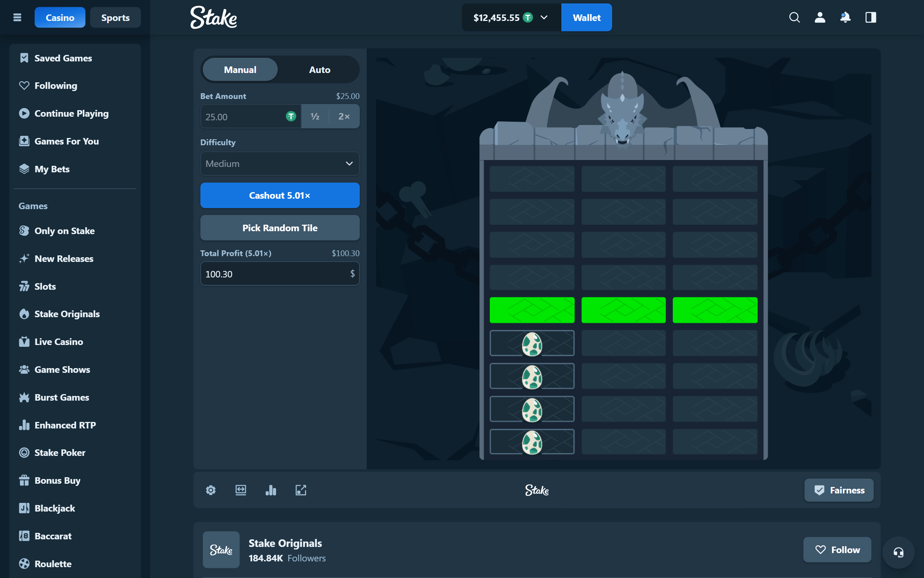The height and width of the screenshot is (578, 924).
Task: Click the Saved Games bookmark icon
Action: point(24,58)
